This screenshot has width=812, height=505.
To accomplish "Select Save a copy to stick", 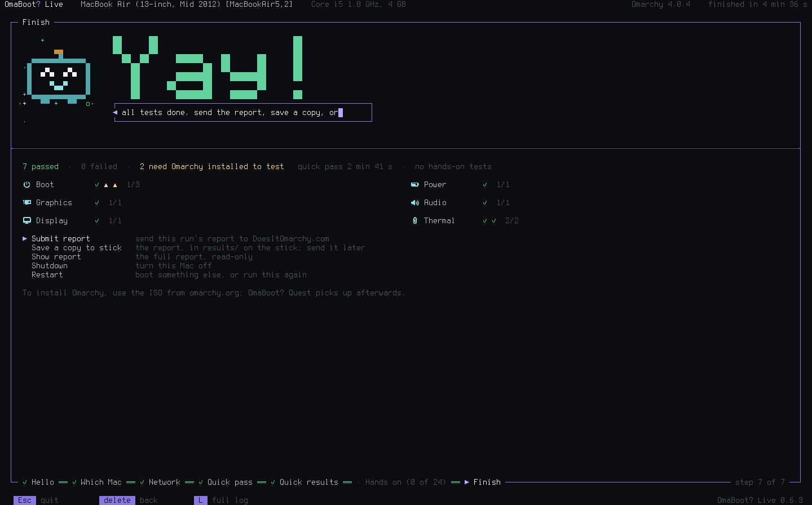I will [77, 247].
